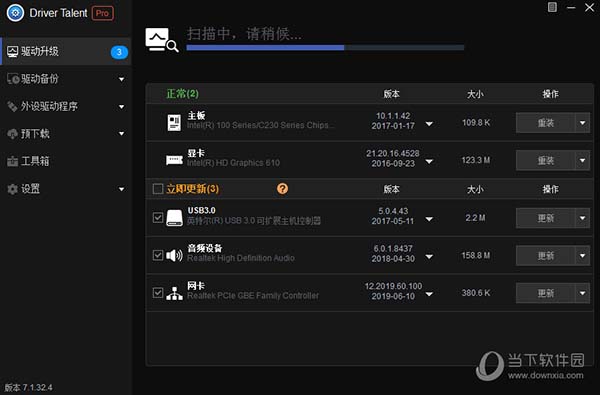Expand the 设置 sidebar arrow
Screen dimensions: 600x395
pos(121,189)
